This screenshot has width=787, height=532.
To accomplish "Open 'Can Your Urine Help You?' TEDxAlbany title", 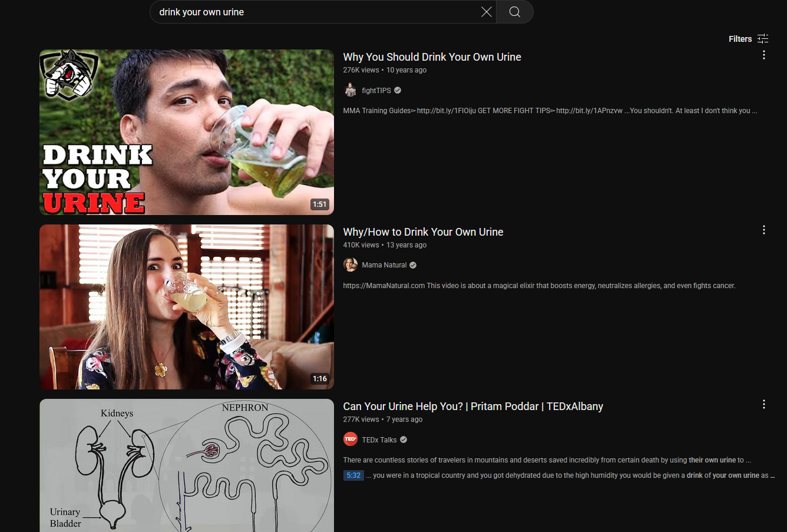I will 473,407.
